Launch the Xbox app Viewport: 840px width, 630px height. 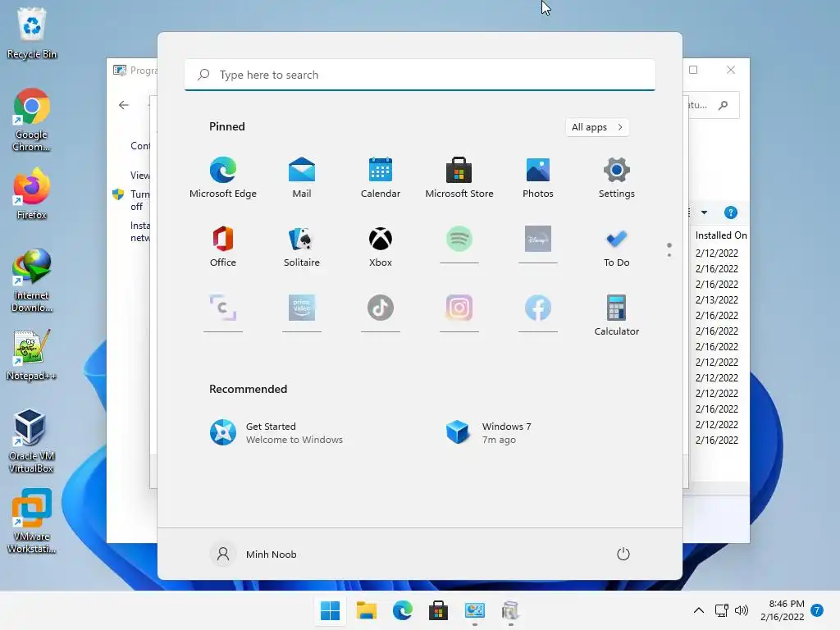click(381, 246)
